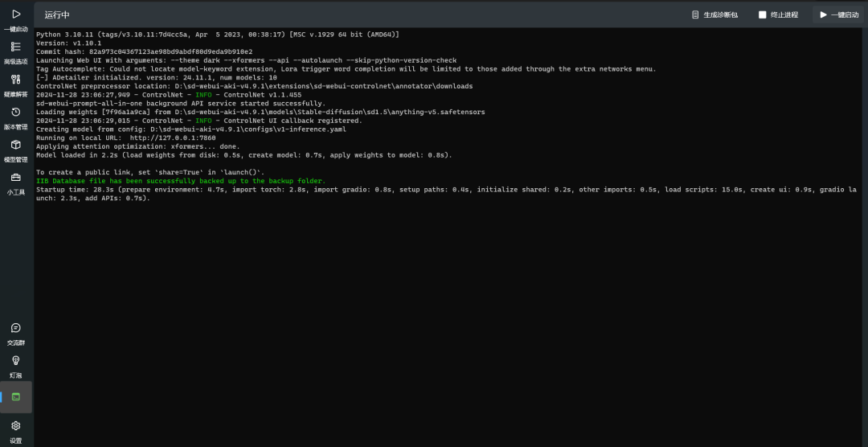The height and width of the screenshot is (447, 868).
Task: Click 'ControlNet UI callback registered' line
Action: point(199,121)
